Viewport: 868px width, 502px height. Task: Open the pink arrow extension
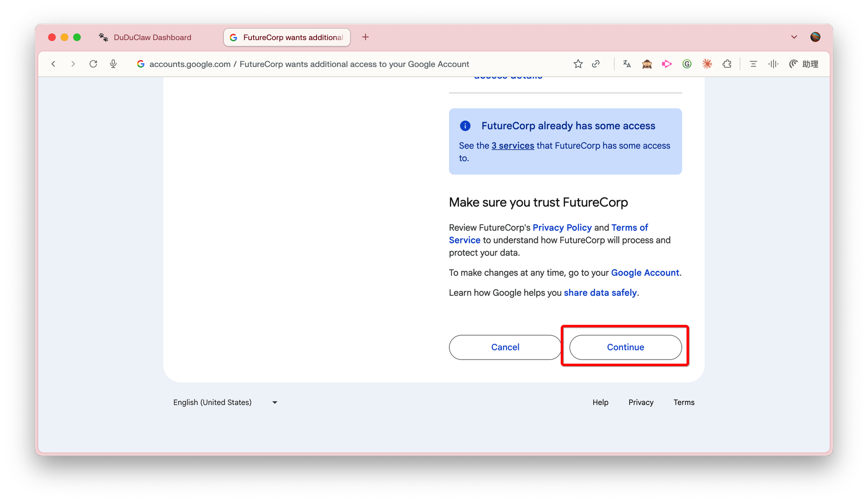tap(667, 64)
